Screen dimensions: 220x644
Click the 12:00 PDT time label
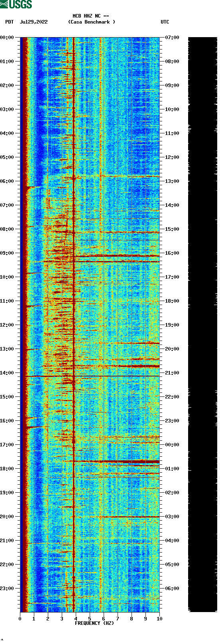[7, 325]
